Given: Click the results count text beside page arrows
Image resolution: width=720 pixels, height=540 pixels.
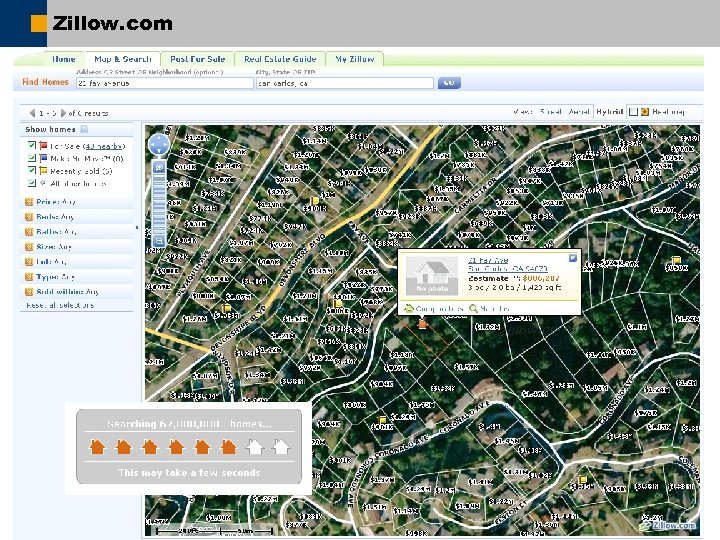Looking at the screenshot, I should click(88, 113).
